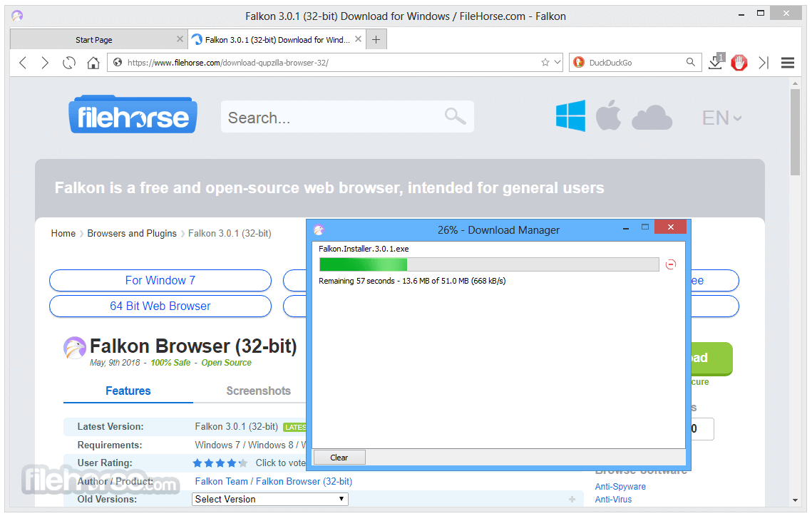Open the downloads toolbar icon
Screen dimensions: 812x516
(x=716, y=62)
